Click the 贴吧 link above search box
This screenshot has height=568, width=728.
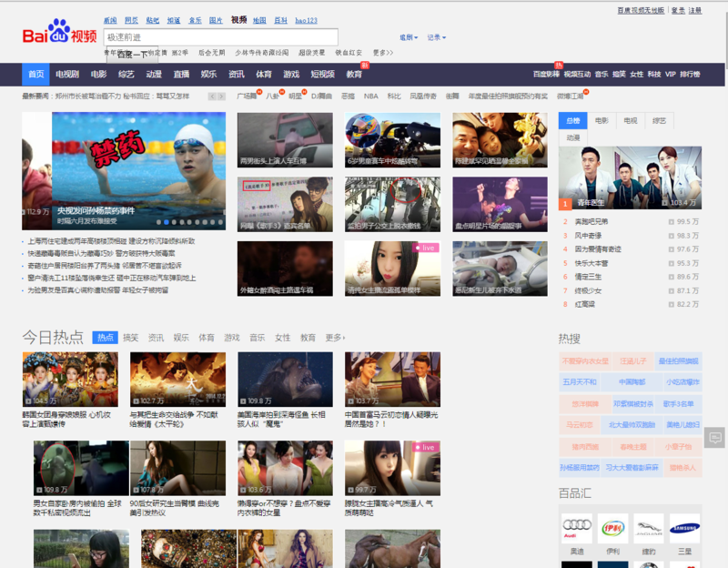152,20
